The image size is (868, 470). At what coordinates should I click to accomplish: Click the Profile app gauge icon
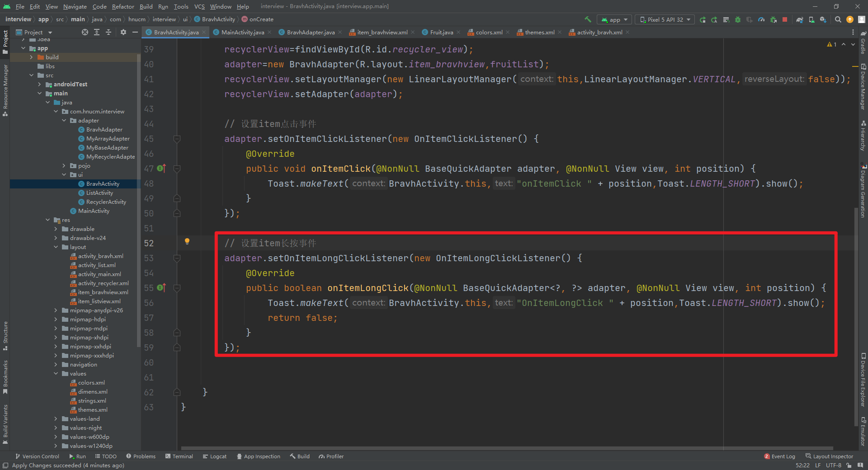coord(761,19)
